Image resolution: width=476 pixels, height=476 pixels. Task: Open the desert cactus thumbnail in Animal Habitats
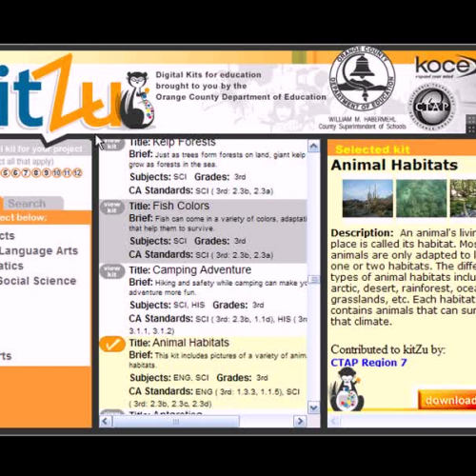[367, 198]
